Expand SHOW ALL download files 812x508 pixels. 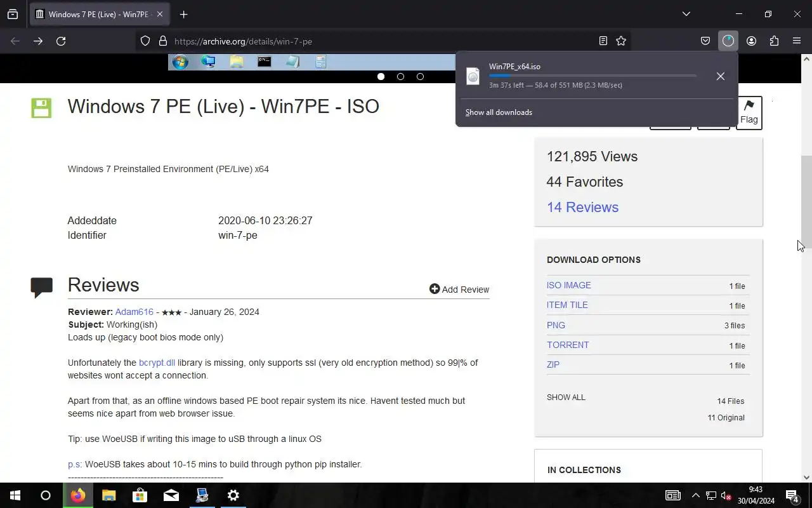pos(566,398)
